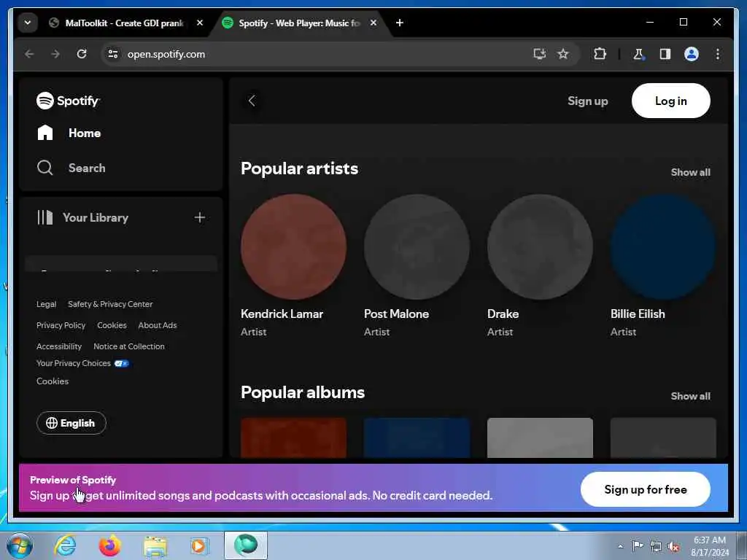Open a new browser tab

coord(400,23)
